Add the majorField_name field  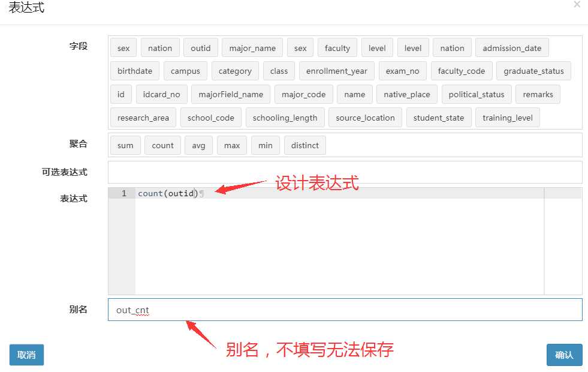[231, 94]
